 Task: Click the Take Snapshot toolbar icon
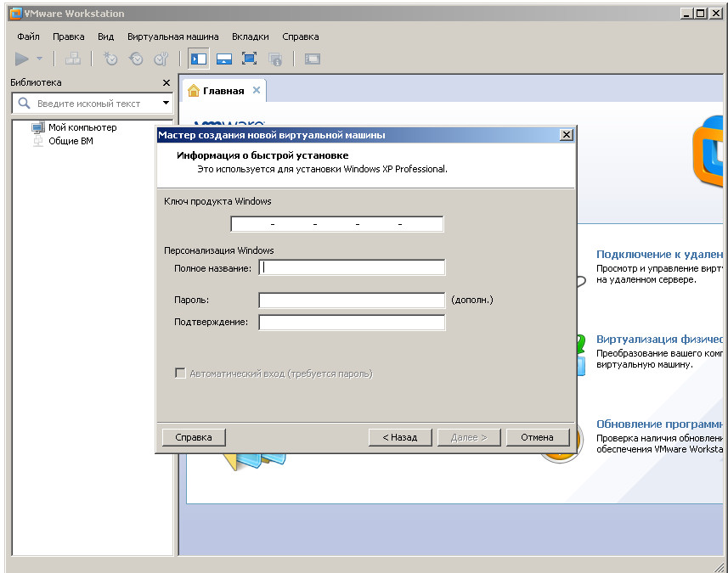[x=110, y=59]
